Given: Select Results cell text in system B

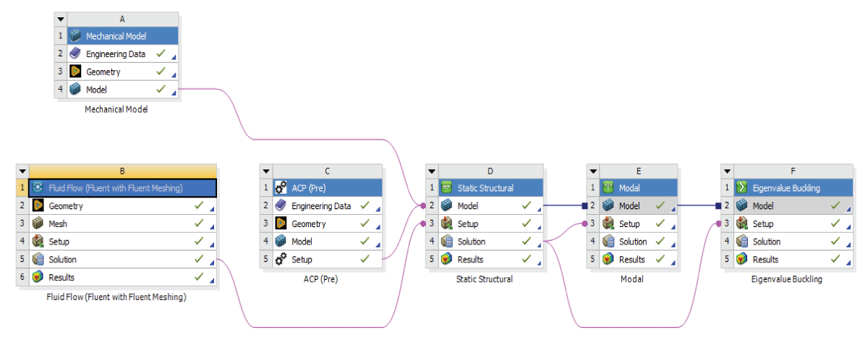Looking at the screenshot, I should (x=61, y=278).
